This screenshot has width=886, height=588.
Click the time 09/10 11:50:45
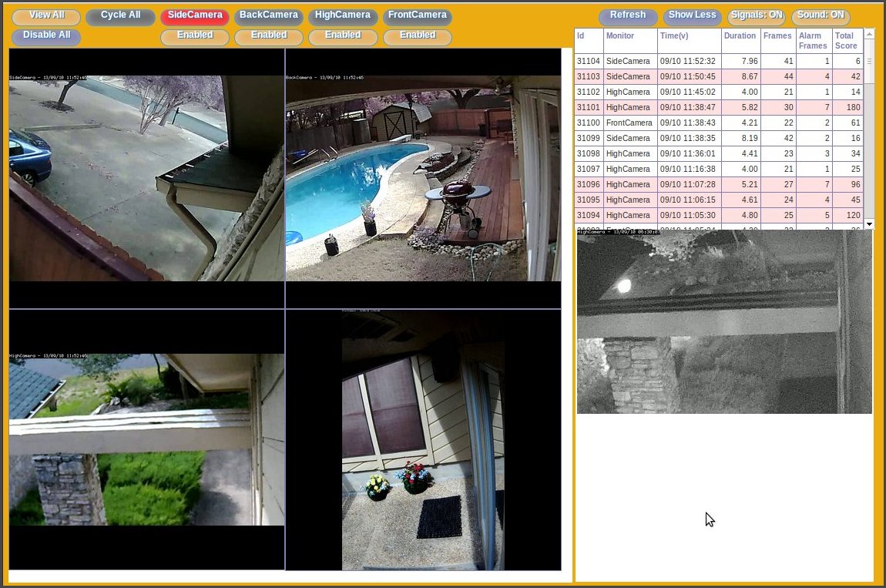(688, 76)
